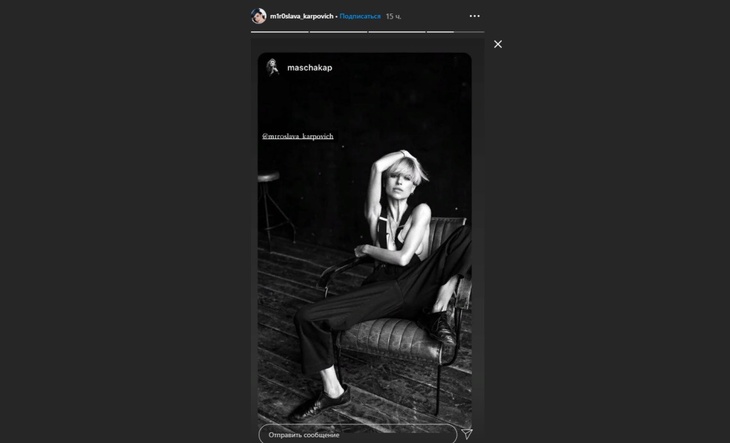This screenshot has width=730, height=443.
Task: Select the third story progress segment
Action: click(x=396, y=32)
